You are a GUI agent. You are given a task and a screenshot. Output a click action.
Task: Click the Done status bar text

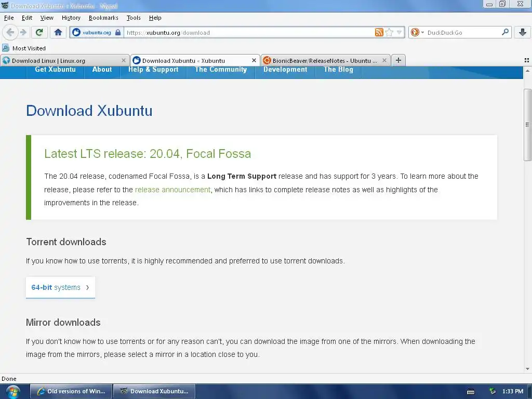tap(9, 379)
